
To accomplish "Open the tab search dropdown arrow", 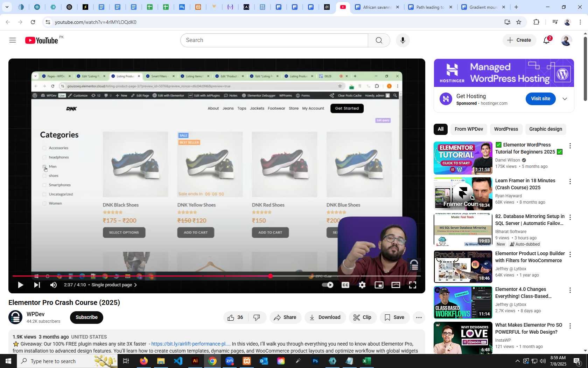I will (x=7, y=7).
